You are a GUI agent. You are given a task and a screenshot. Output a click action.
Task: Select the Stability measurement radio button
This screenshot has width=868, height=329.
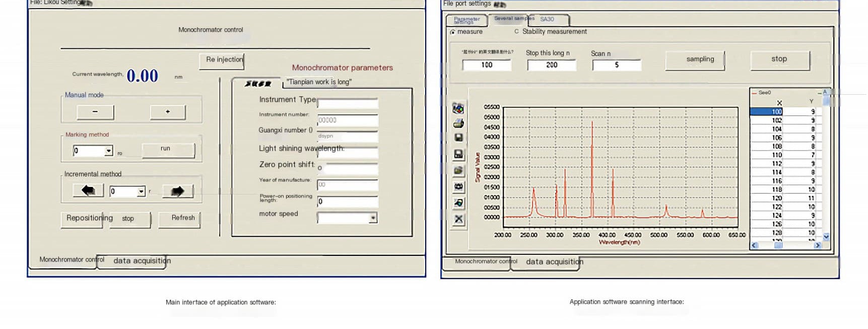pyautogui.click(x=516, y=32)
